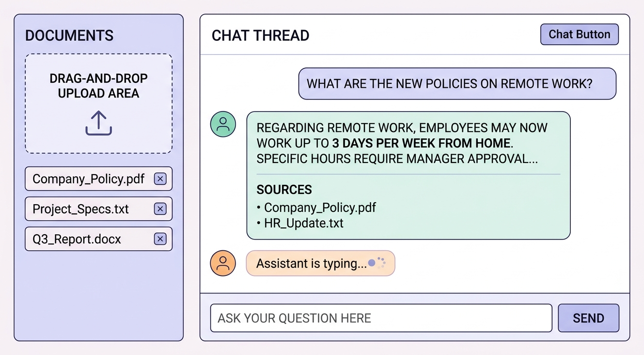The image size is (644, 355).
Task: Select the Project_Specs.txt document entry
Action: click(x=99, y=209)
